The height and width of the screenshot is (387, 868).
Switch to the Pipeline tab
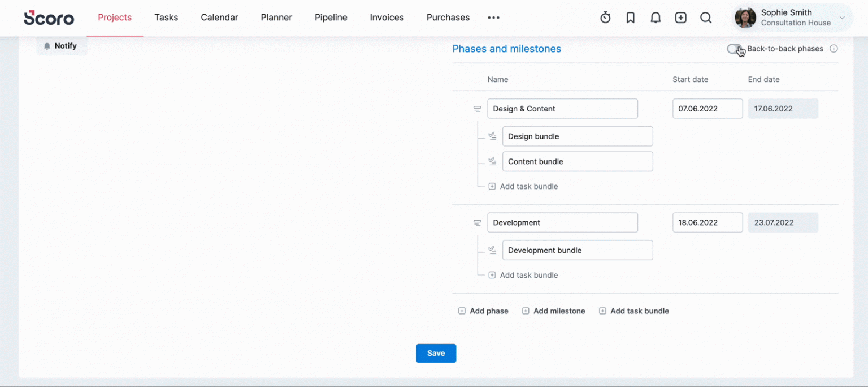click(x=331, y=18)
